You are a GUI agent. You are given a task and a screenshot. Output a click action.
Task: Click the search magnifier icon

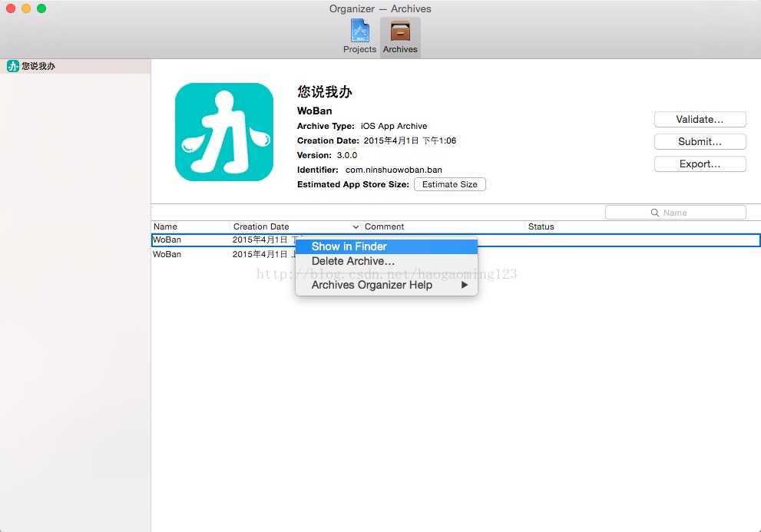[655, 213]
